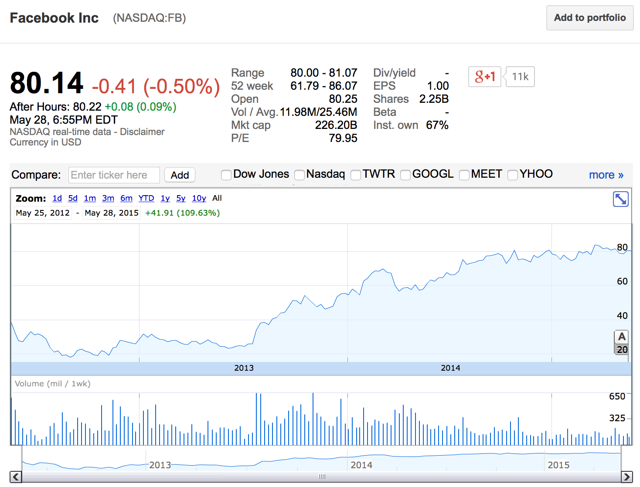Click the Add to portfolio button

click(590, 18)
